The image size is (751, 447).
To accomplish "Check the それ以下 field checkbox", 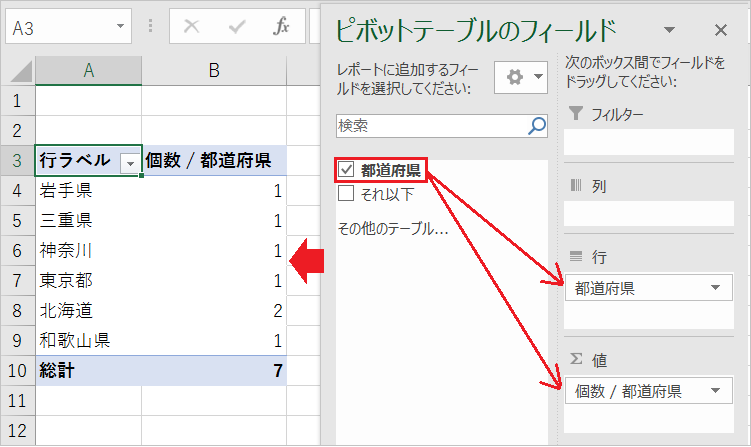I will pos(346,193).
